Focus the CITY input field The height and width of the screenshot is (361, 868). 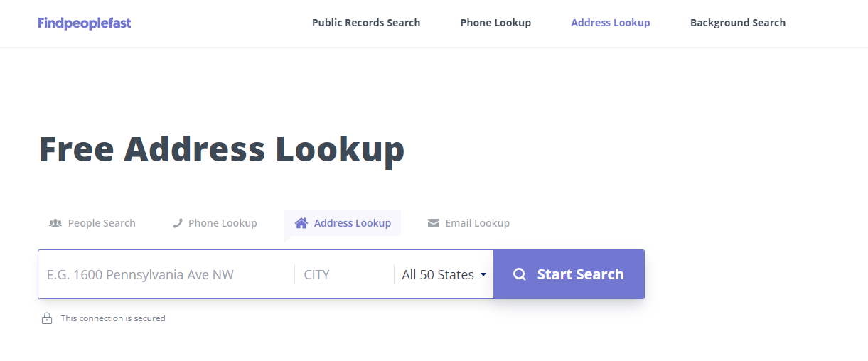(344, 274)
